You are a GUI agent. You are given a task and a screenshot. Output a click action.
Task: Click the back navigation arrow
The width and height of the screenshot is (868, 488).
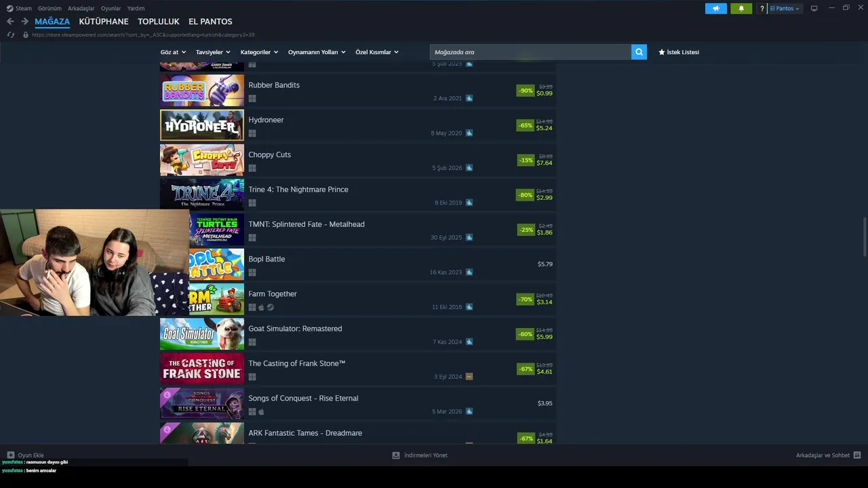pos(10,22)
